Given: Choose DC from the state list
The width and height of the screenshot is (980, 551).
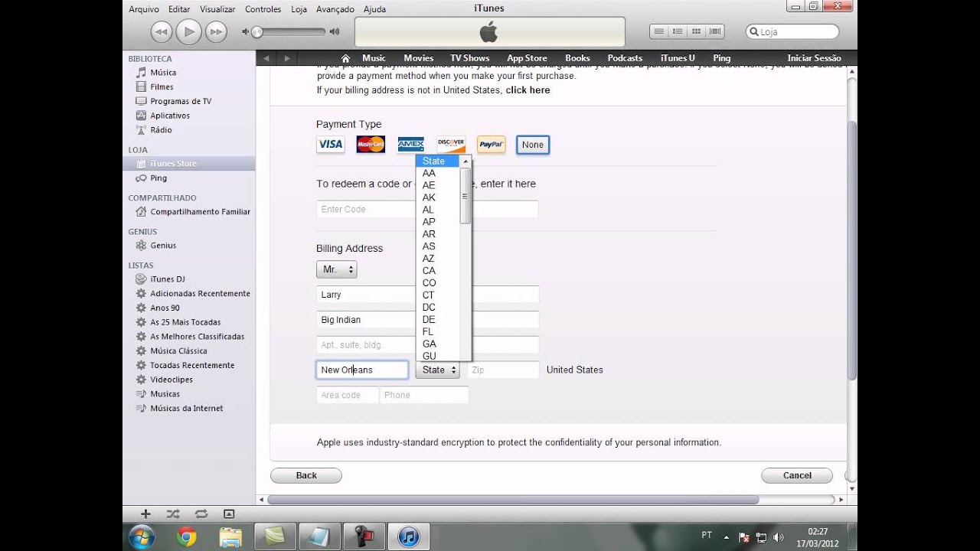Looking at the screenshot, I should pyautogui.click(x=429, y=308).
